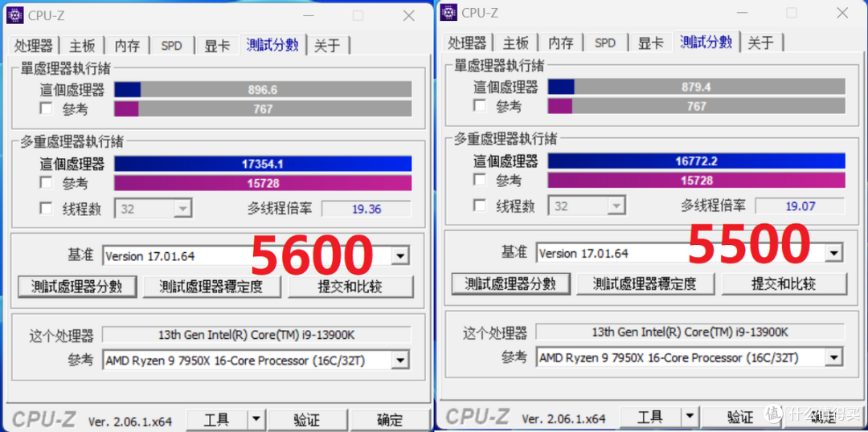The height and width of the screenshot is (432, 868).
Task: Click 提交和比较 button in left window
Action: pyautogui.click(x=351, y=287)
